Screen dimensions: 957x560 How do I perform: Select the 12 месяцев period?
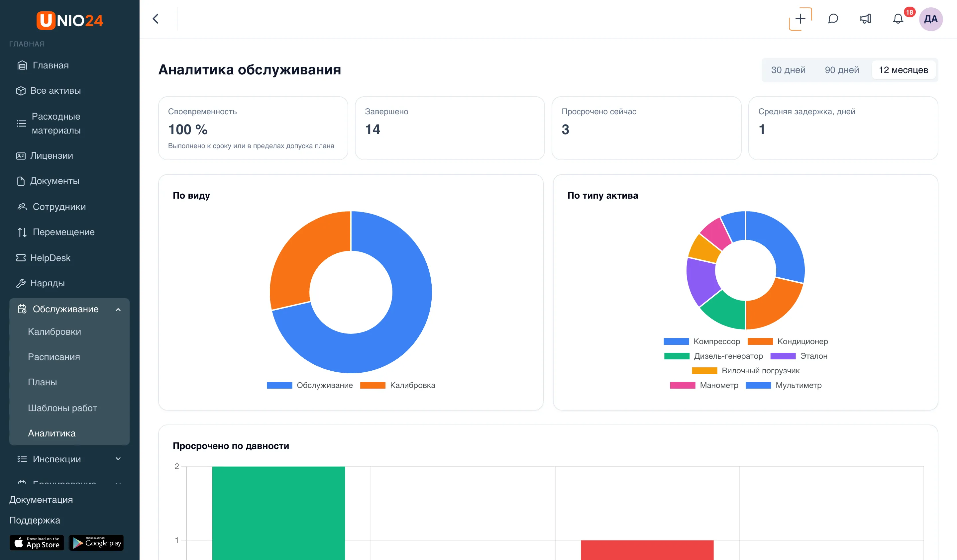(904, 70)
